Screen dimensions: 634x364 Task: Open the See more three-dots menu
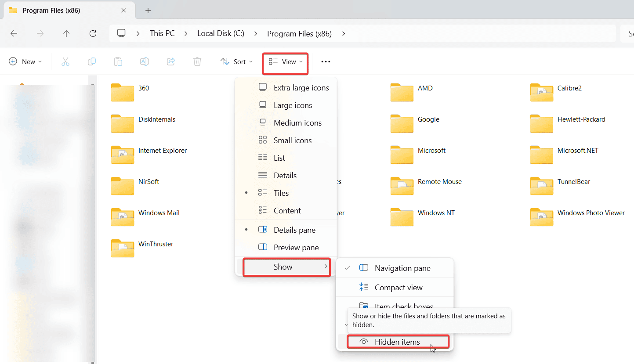[x=326, y=62]
